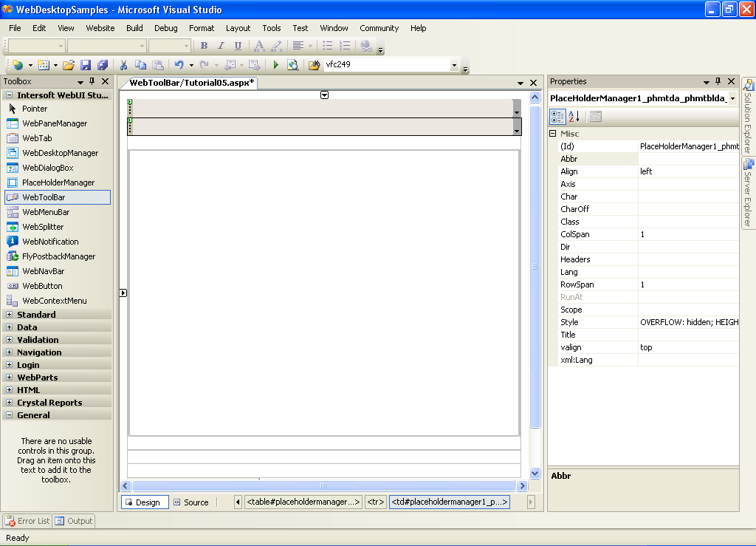Open the Properties object selector dropdown
This screenshot has width=756, height=546.
pos(732,98)
